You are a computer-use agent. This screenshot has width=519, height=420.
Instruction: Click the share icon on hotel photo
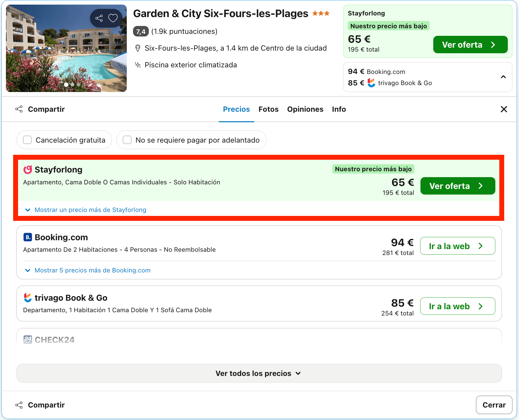(99, 18)
